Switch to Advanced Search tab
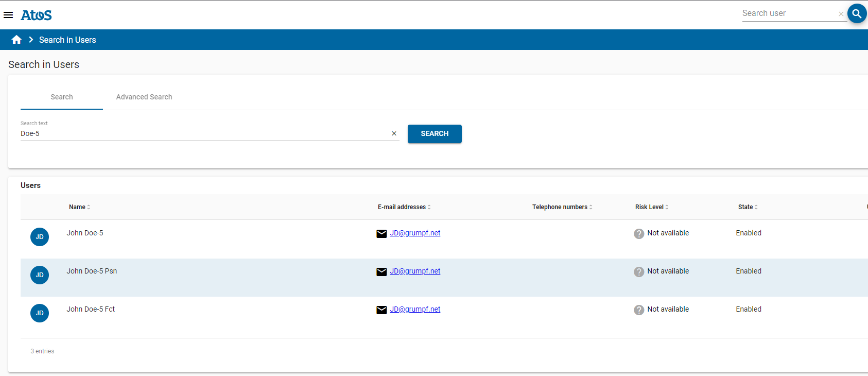The image size is (868, 376). [x=144, y=97]
